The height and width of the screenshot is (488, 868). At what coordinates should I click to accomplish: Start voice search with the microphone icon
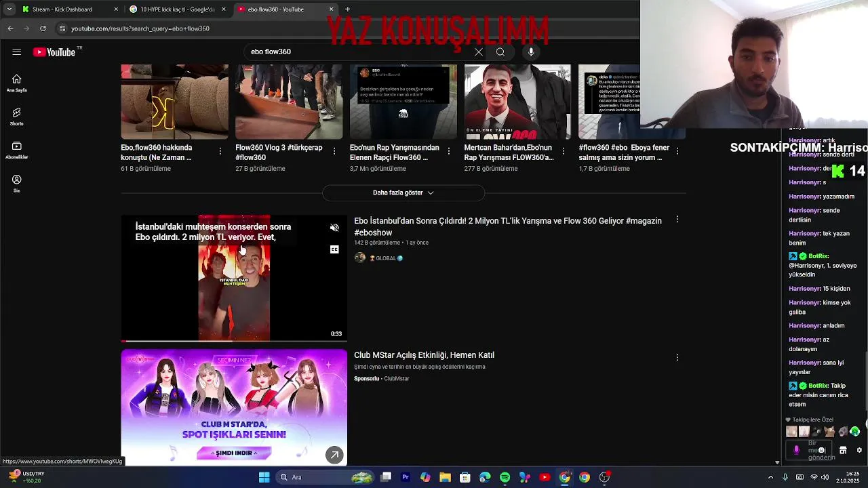pyautogui.click(x=531, y=52)
